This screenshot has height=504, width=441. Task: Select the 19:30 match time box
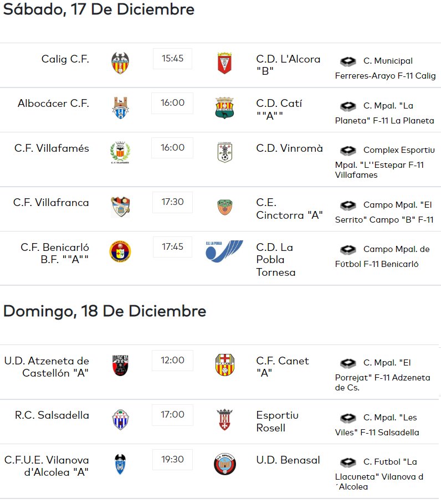(173, 460)
